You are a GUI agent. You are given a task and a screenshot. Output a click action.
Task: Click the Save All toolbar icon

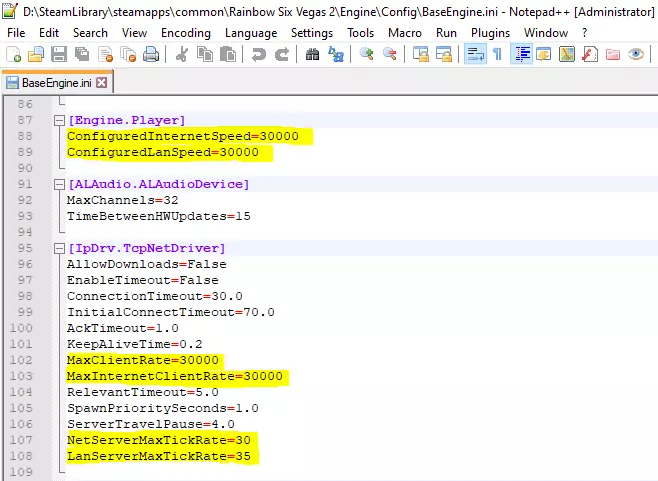tap(82, 54)
